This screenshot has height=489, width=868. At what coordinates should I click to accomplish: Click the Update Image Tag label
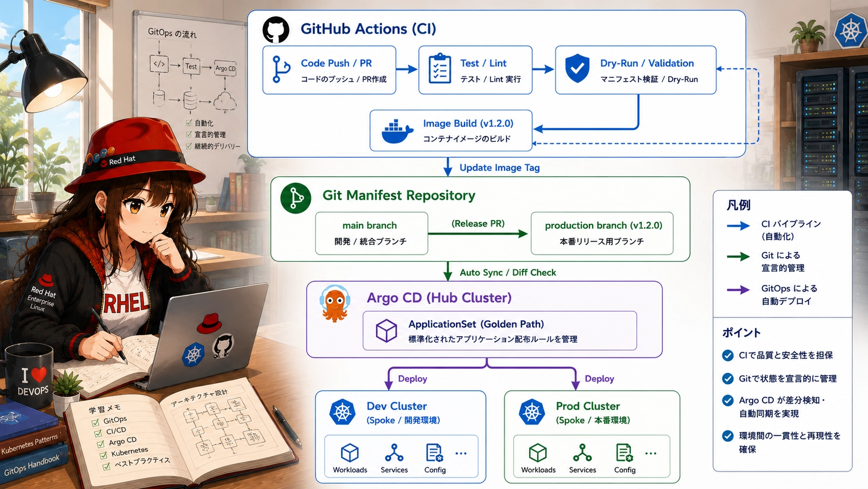tap(499, 168)
